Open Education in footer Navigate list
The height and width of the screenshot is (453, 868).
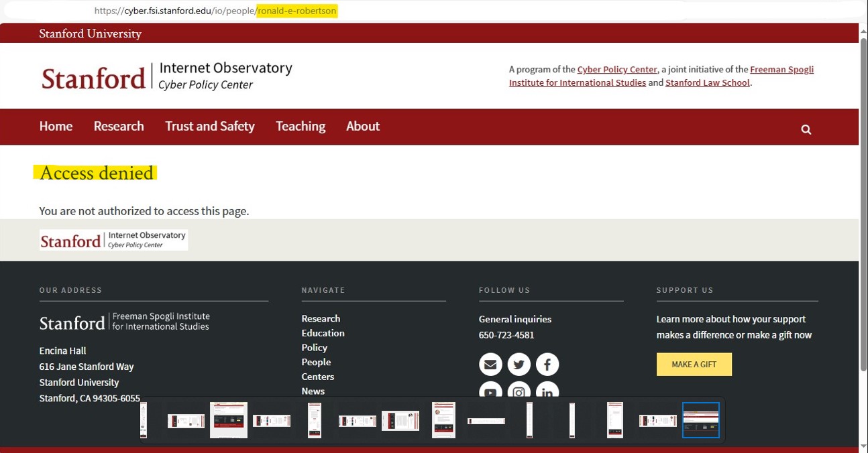tap(323, 333)
